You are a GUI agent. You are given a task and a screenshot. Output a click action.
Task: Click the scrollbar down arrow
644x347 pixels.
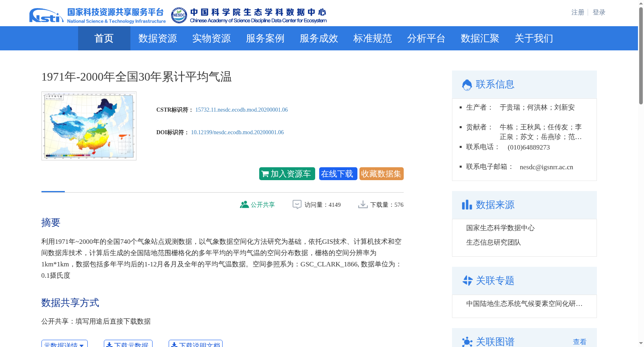(641, 344)
